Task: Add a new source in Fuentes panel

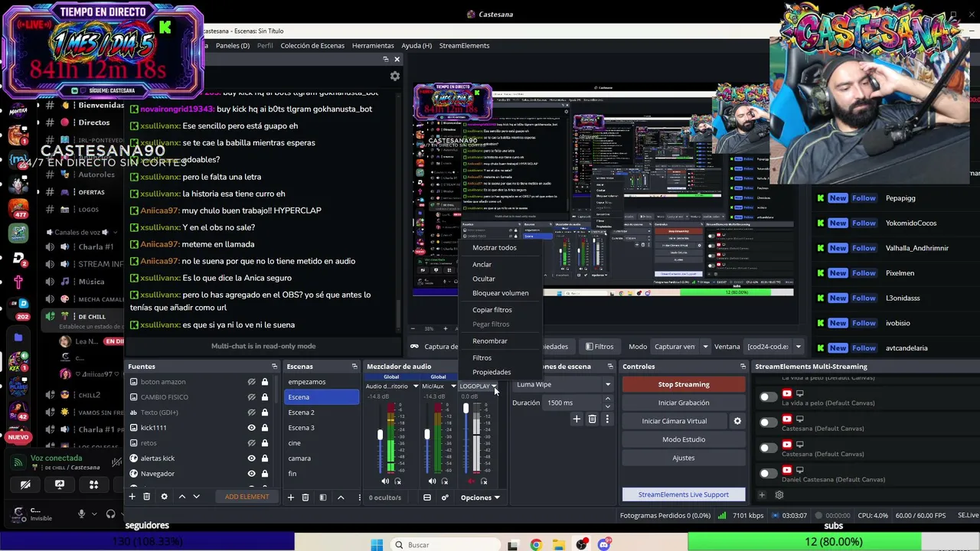Action: [132, 497]
